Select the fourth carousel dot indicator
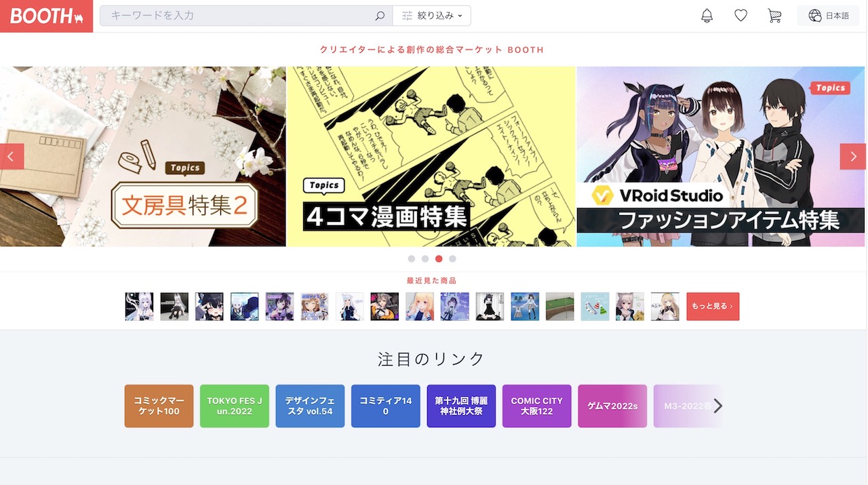 [452, 258]
